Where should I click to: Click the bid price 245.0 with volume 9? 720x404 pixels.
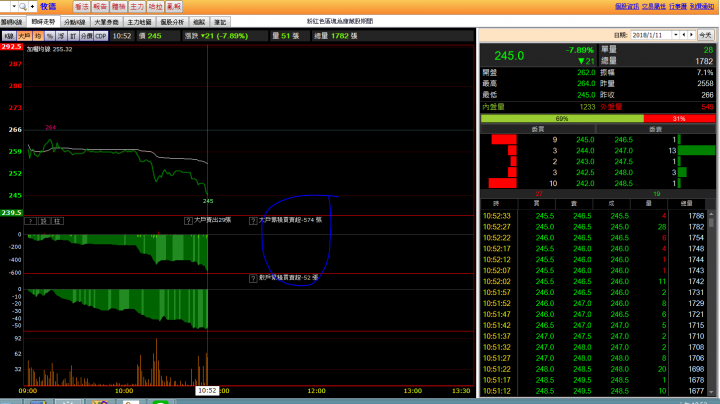pos(585,140)
